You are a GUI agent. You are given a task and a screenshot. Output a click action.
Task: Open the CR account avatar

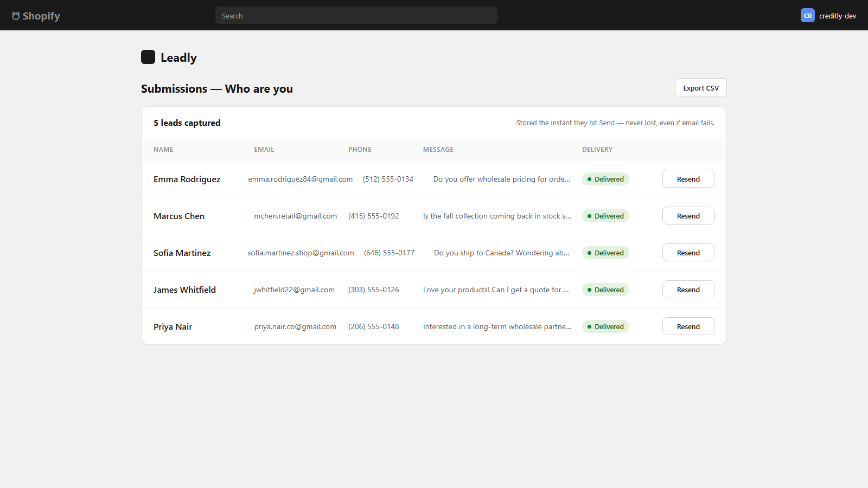(808, 16)
